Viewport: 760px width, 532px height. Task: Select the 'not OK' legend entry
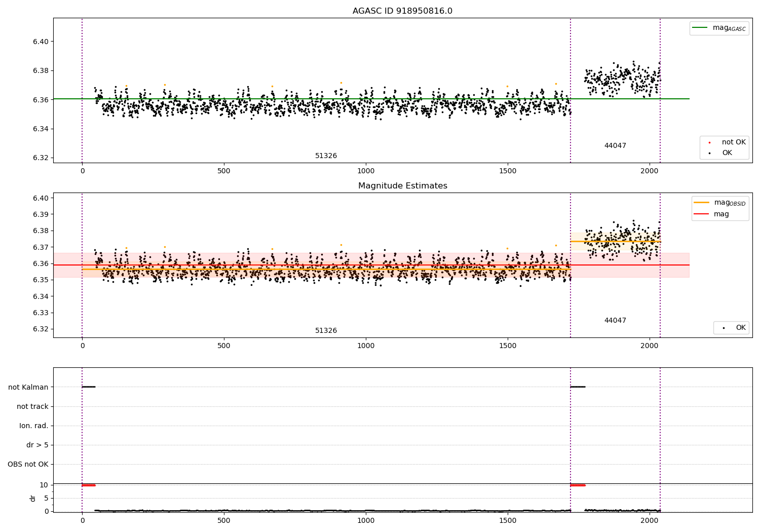[727, 142]
